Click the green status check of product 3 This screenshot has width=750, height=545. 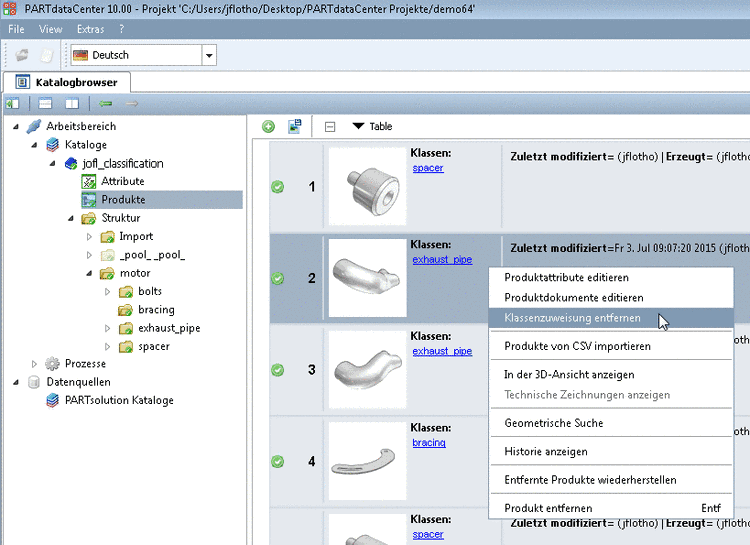pos(278,370)
